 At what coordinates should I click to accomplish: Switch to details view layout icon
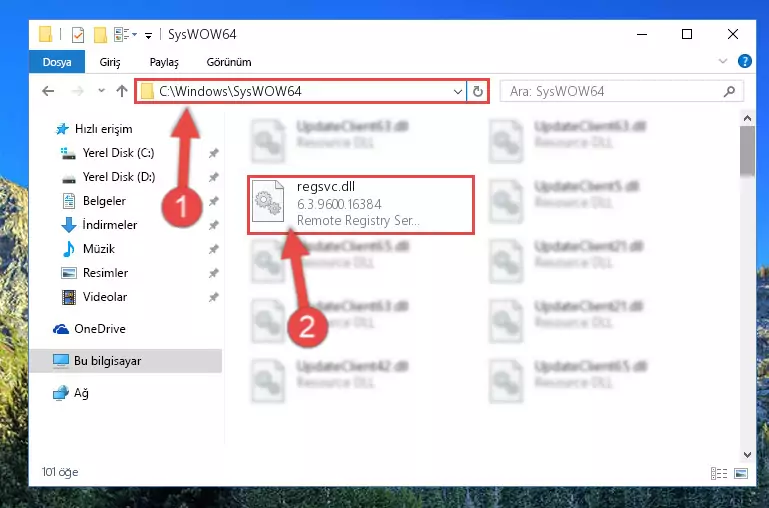pos(719,473)
